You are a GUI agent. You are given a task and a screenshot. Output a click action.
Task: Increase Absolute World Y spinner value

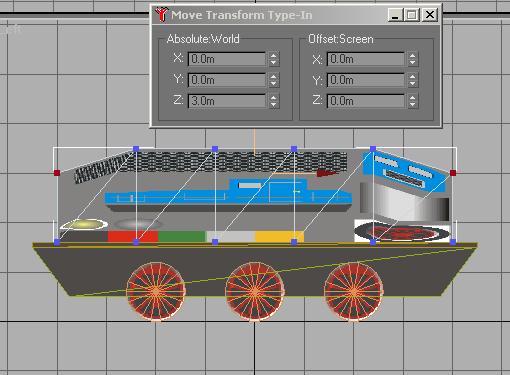point(273,77)
